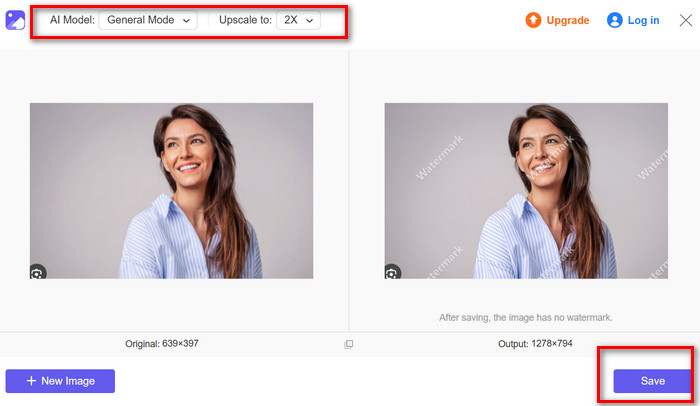Viewport: 700px width, 406px height.
Task: Expand the Upscale to 2X dropdown
Action: 299,21
